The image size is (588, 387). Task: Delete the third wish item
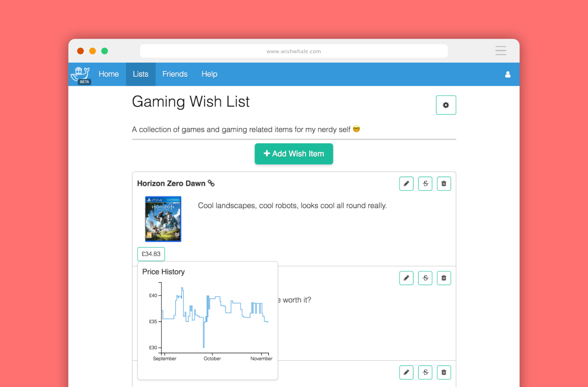(x=444, y=372)
